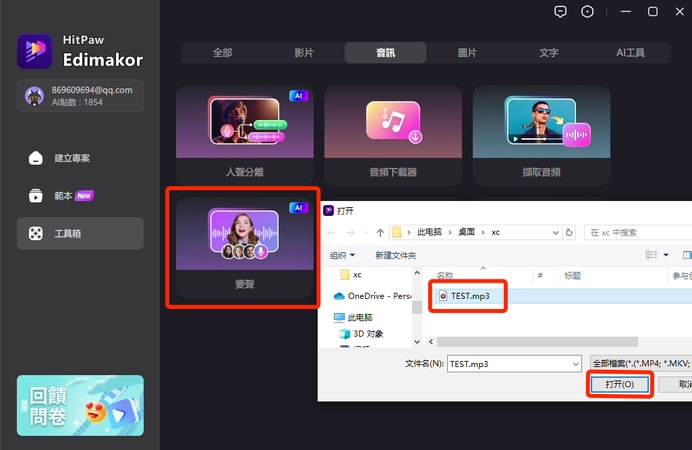
Task: Open the 人聲分離 vocal separation tool
Action: coord(244,135)
